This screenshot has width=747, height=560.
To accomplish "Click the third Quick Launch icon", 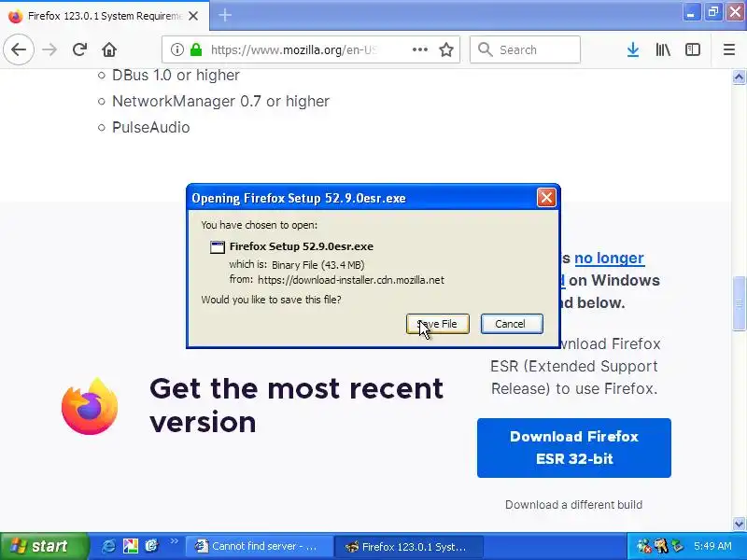I will 151,546.
